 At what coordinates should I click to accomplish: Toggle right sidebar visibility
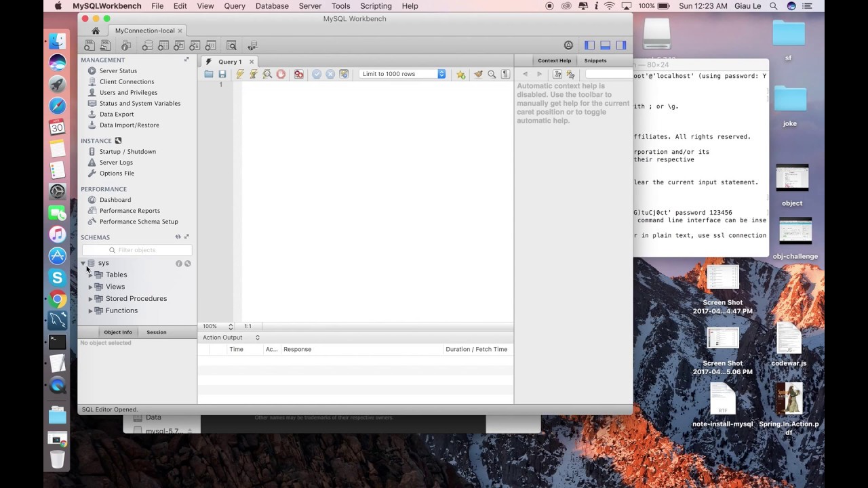pyautogui.click(x=620, y=45)
